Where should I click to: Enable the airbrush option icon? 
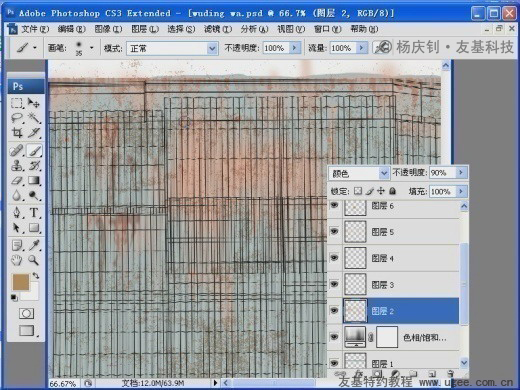[382, 48]
